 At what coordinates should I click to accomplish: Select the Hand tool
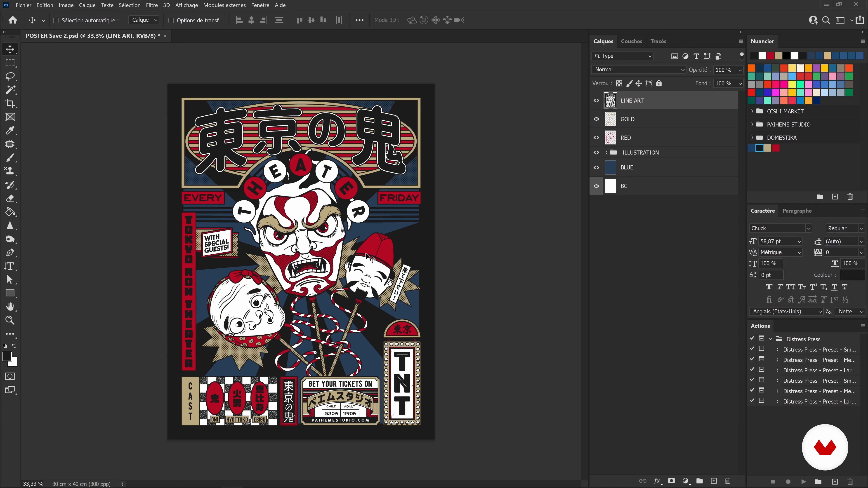point(10,307)
